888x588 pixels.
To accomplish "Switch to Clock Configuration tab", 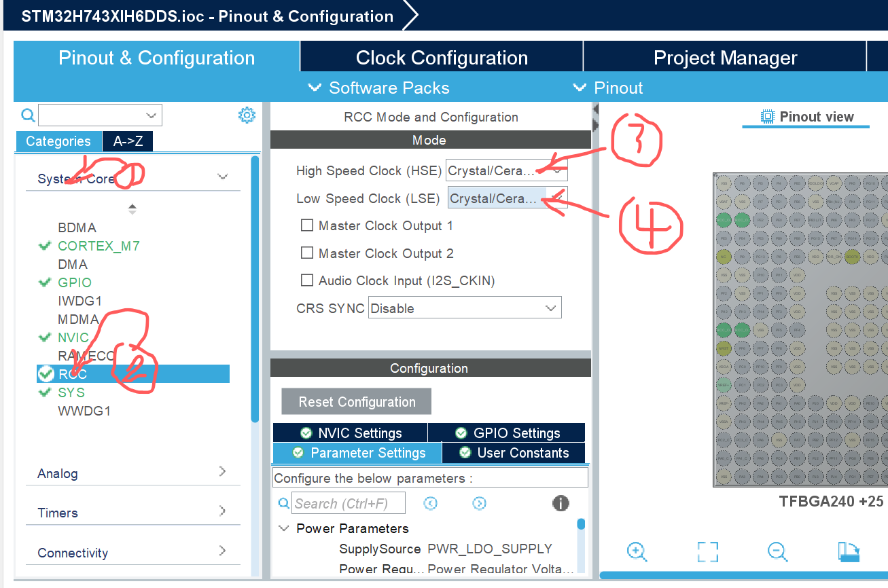I will tap(442, 58).
